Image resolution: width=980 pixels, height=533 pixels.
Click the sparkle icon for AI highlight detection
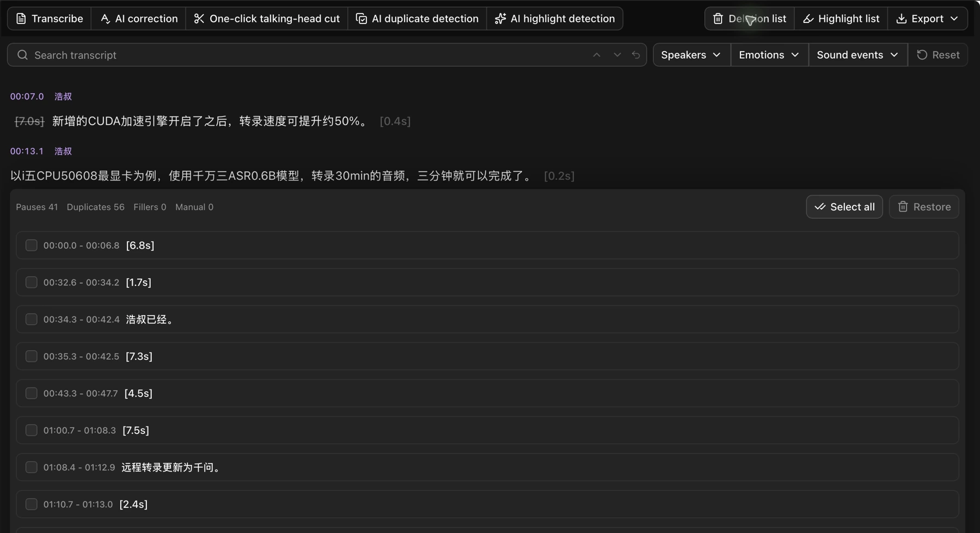tap(500, 19)
